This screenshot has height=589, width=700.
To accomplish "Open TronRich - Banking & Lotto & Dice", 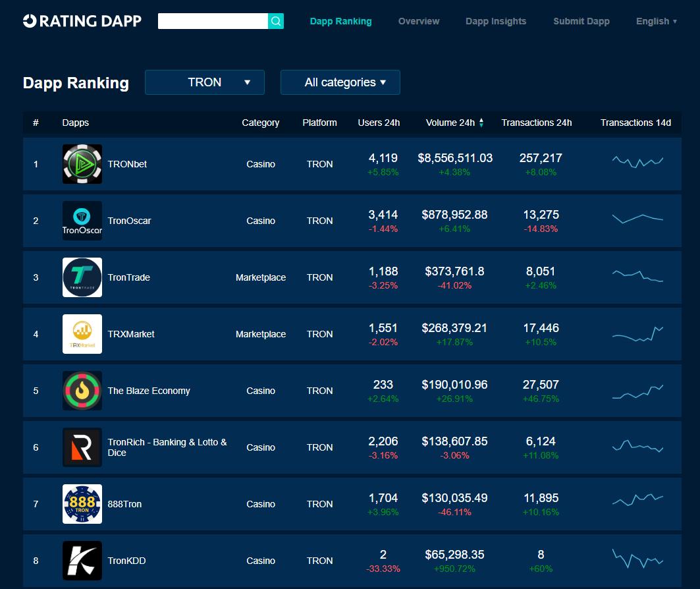I will [167, 447].
